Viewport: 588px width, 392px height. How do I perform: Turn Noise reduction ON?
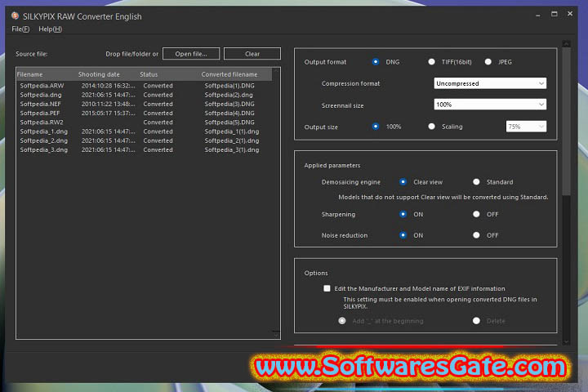pos(403,235)
